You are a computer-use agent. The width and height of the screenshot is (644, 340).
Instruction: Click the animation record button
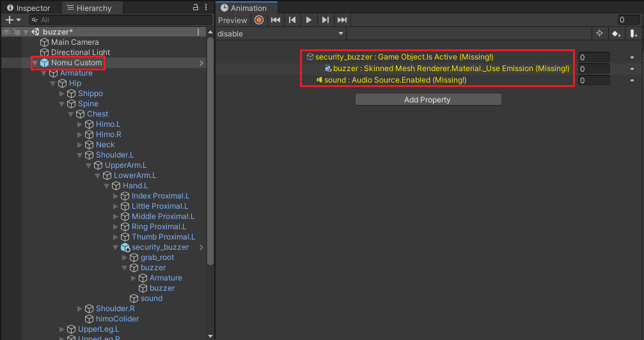point(259,20)
